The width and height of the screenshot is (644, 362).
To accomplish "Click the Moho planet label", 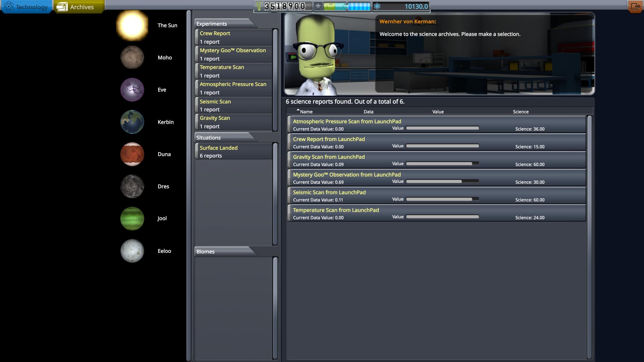I will click(165, 57).
